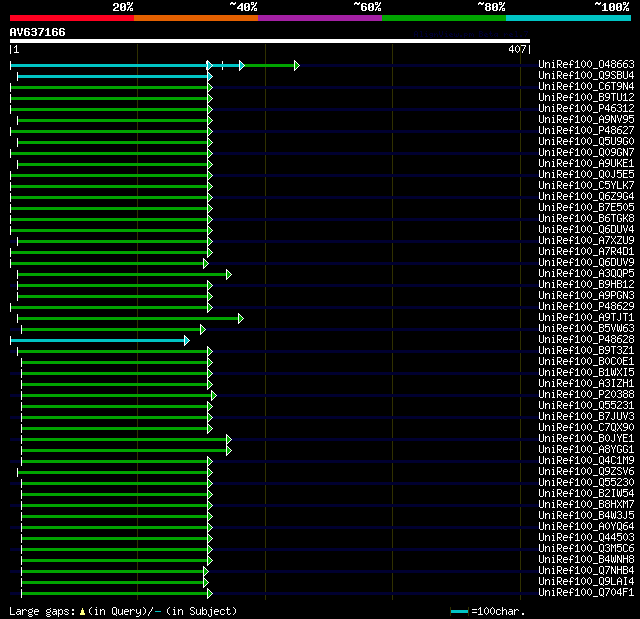Image resolution: width=640 pixels, height=619 pixels.
Task: Click the red 20% identity legend segment
Action: coord(72,18)
